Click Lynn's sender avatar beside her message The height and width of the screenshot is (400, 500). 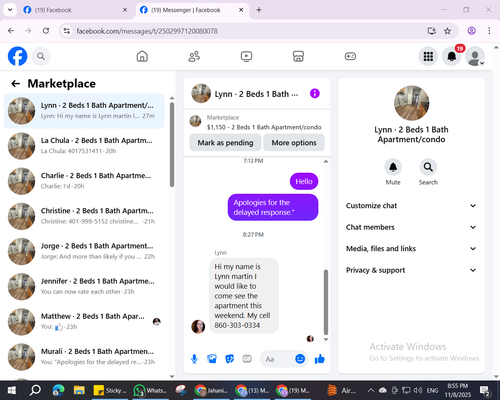pos(198,327)
